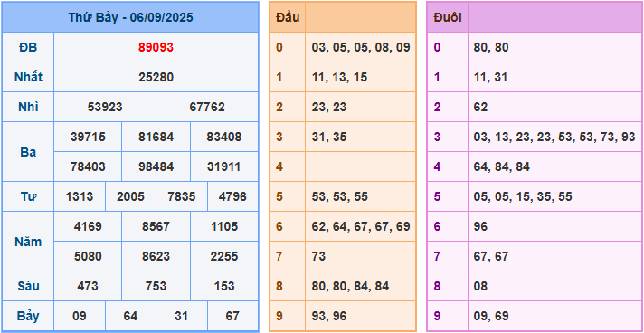Select Ba prize number 78403
The height and width of the screenshot is (333, 644).
point(88,166)
